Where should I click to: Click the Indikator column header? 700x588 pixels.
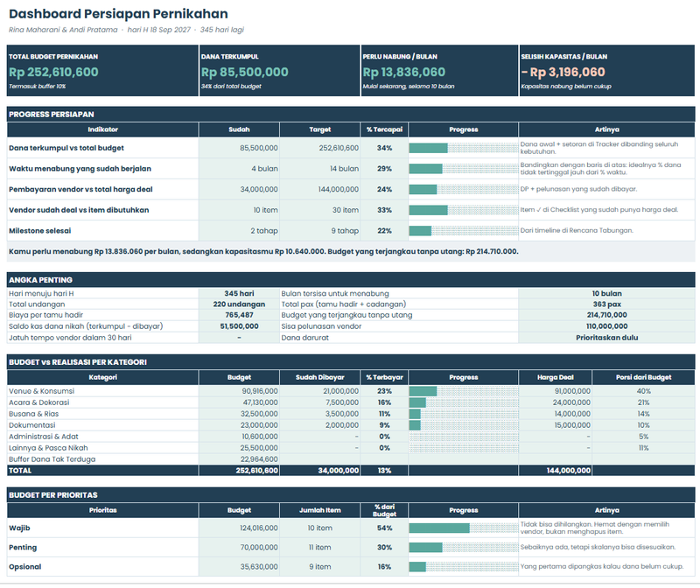click(x=102, y=129)
